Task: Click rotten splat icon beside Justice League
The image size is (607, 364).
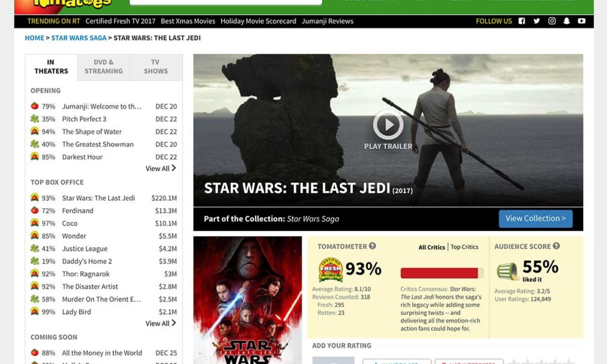Action: [x=35, y=248]
